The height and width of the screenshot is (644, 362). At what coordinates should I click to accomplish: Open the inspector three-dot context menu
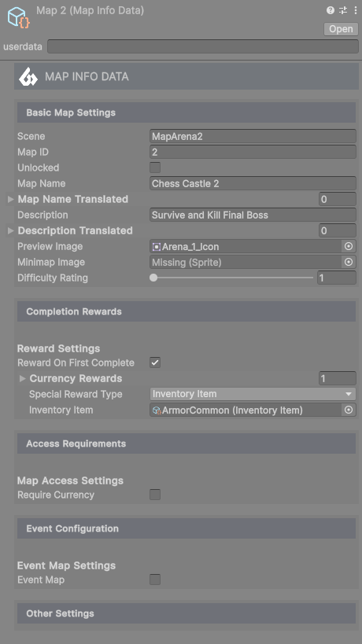[356, 10]
